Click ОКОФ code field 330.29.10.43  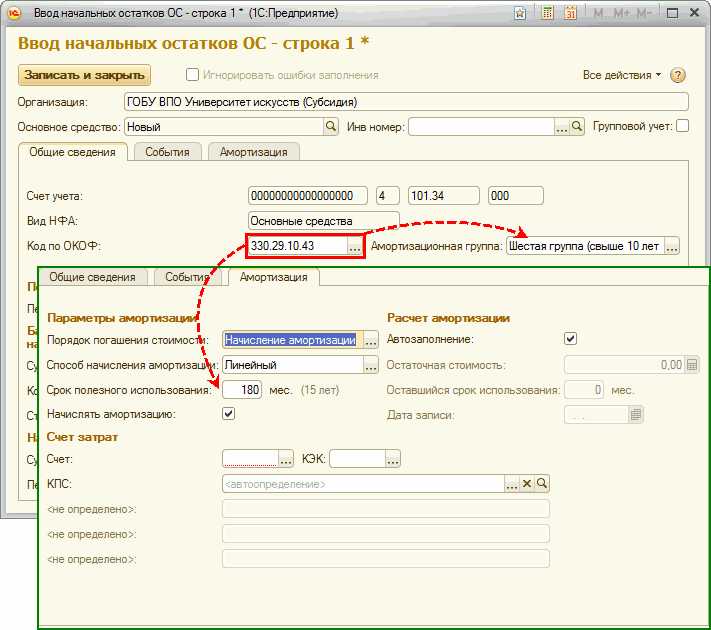click(x=298, y=246)
